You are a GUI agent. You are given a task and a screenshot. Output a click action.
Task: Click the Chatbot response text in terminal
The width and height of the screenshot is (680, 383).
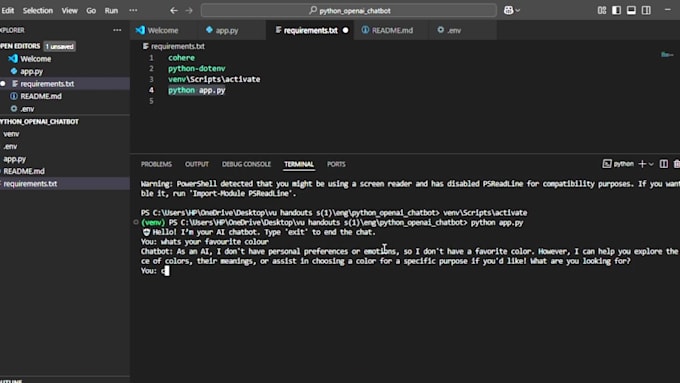point(409,256)
